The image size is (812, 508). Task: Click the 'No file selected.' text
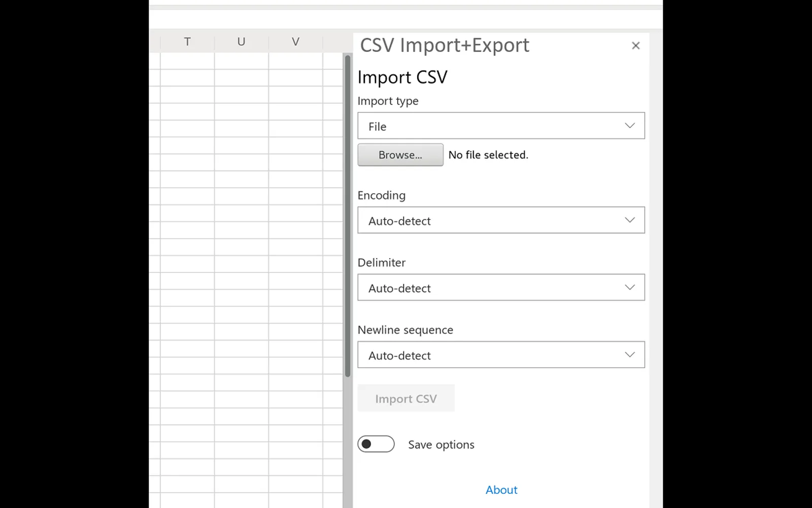[x=488, y=155]
